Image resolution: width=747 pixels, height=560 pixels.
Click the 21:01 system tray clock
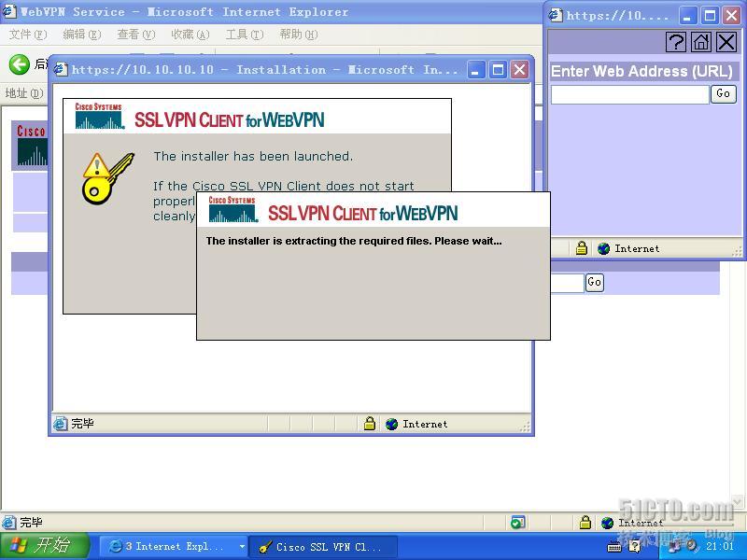pyautogui.click(x=719, y=546)
